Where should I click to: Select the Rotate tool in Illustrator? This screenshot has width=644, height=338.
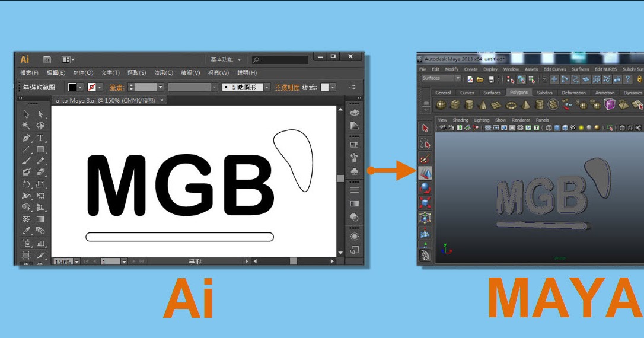point(26,184)
